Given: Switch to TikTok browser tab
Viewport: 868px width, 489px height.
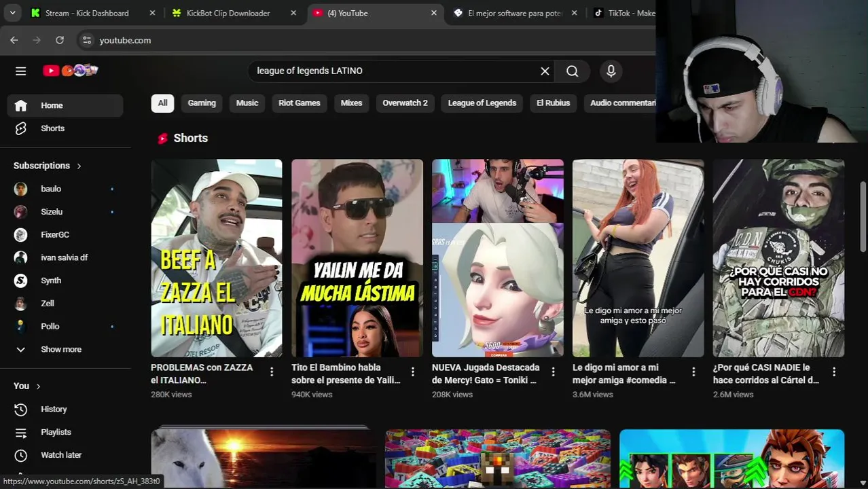Looking at the screenshot, I should coord(623,13).
